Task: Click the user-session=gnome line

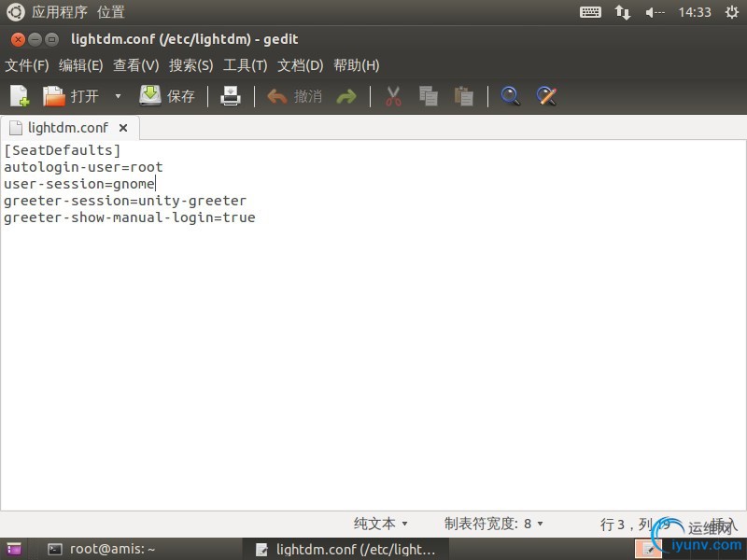Action: tap(79, 184)
